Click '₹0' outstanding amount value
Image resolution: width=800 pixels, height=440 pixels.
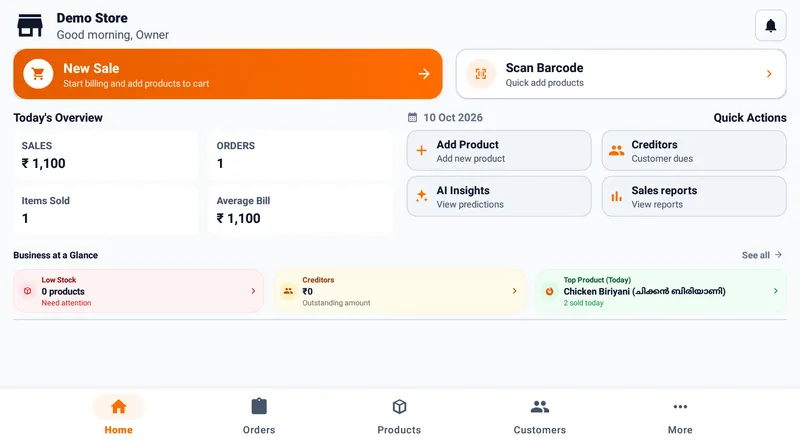[307, 291]
